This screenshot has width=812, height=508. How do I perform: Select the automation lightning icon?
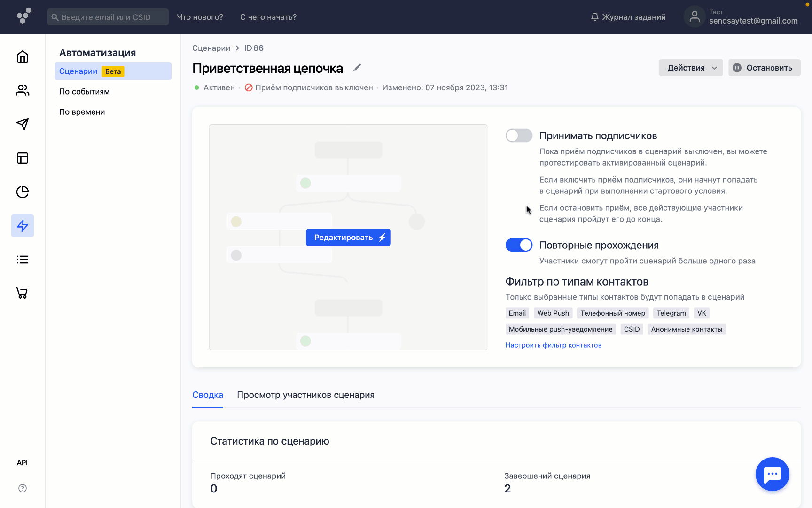tap(22, 226)
